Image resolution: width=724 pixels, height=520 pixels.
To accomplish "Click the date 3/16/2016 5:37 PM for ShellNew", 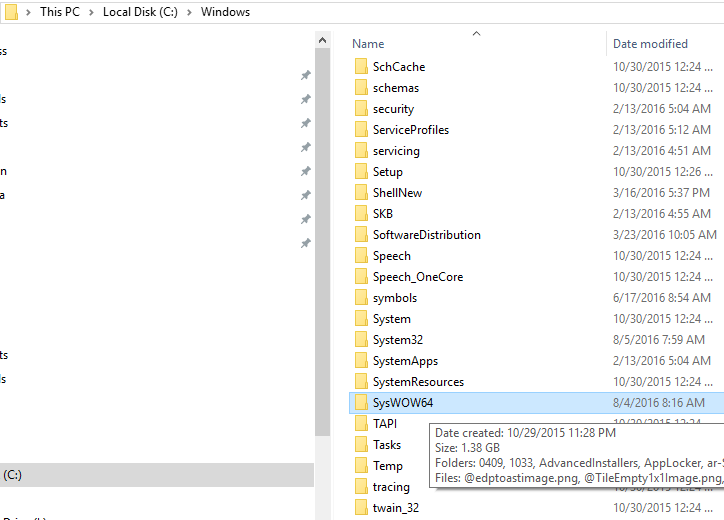I will click(662, 193).
